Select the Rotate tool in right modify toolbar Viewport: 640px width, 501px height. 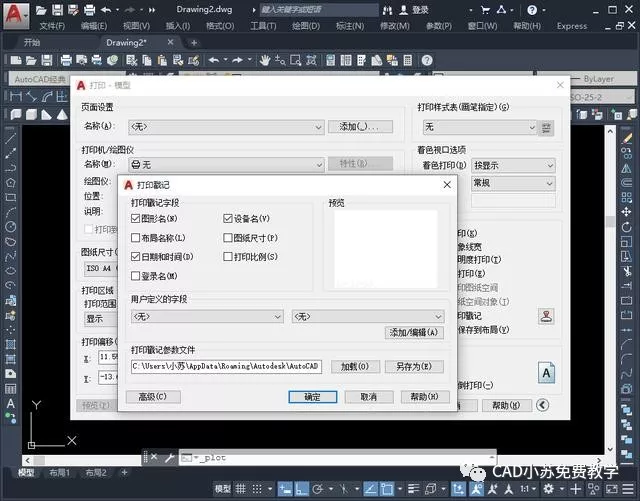coord(627,227)
